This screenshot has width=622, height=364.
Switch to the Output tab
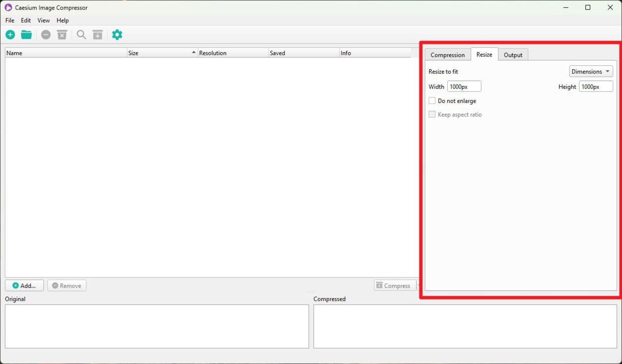point(513,55)
